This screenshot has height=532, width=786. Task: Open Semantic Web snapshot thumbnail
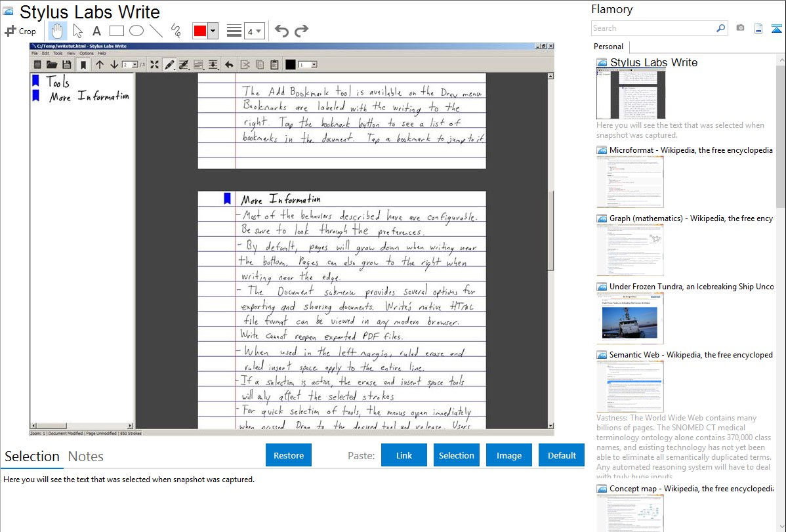coord(630,386)
